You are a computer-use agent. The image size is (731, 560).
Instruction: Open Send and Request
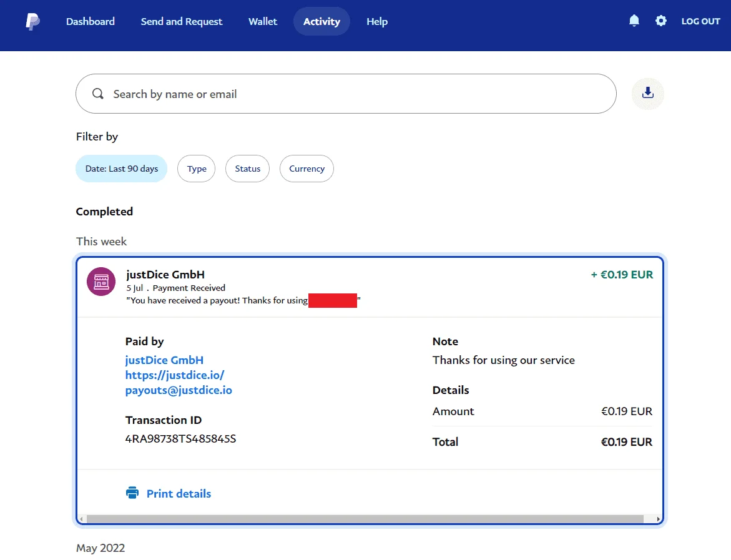[182, 21]
